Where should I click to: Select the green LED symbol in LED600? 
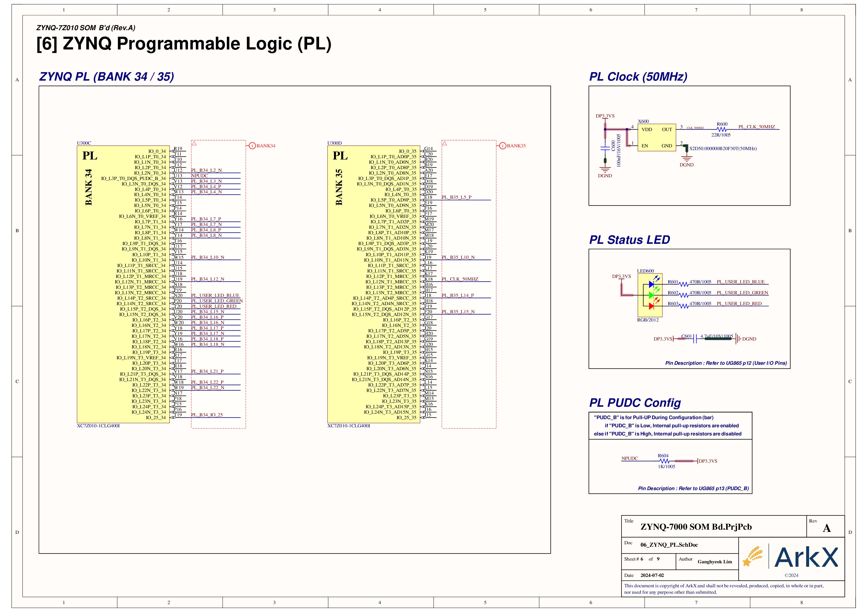pos(654,293)
